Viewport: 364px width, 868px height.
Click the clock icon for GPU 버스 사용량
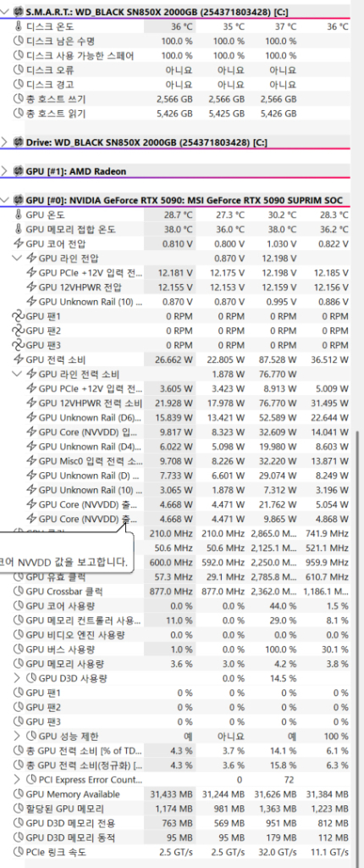[18, 649]
